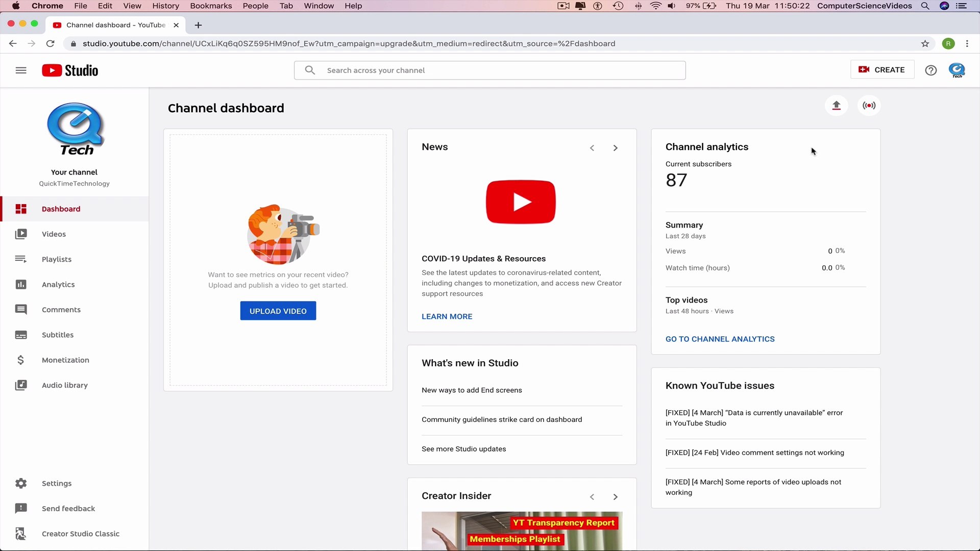Open the Studio help question mark icon
This screenshot has height=551, width=980.
coord(930,70)
